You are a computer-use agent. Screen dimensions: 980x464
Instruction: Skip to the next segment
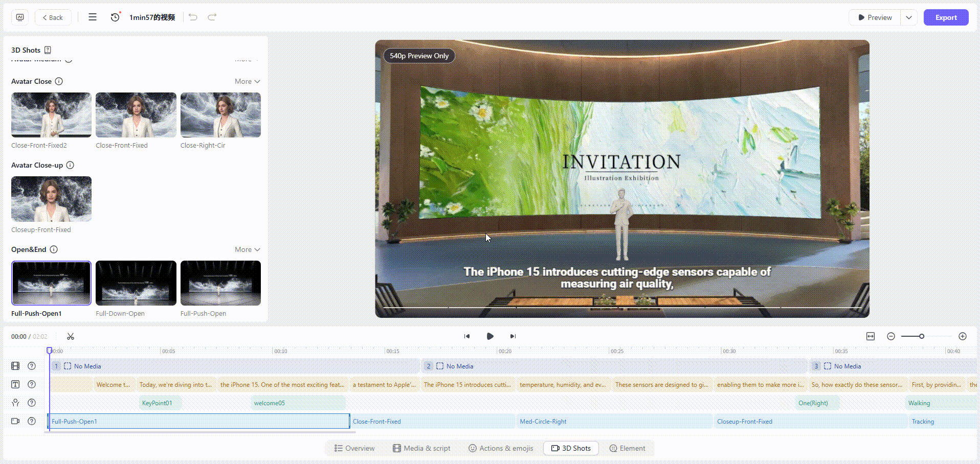coord(513,336)
